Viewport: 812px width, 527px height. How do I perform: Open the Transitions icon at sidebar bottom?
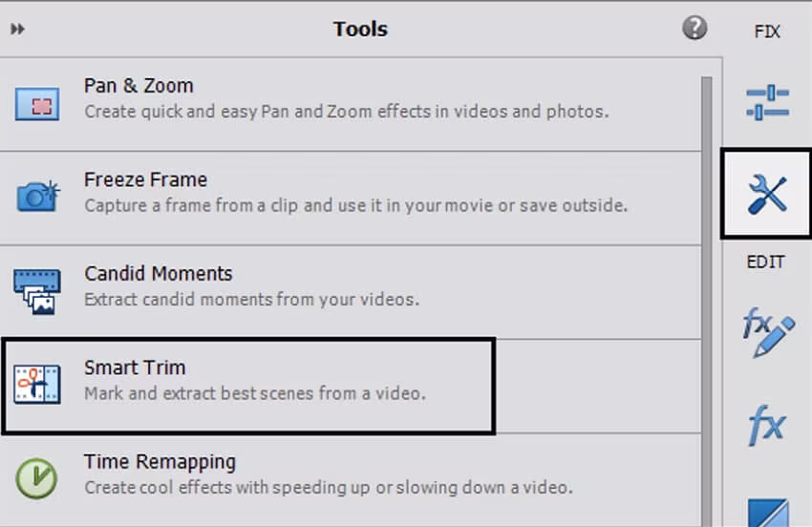[767, 511]
